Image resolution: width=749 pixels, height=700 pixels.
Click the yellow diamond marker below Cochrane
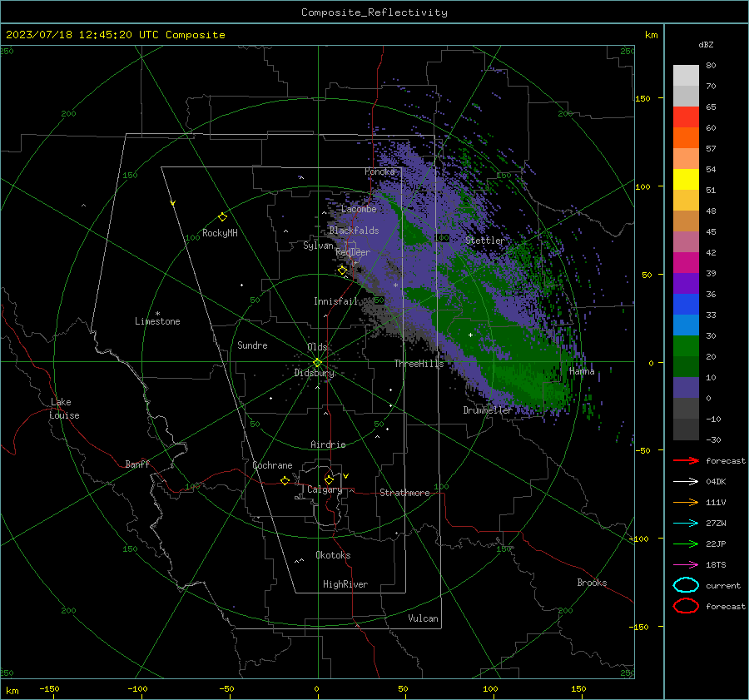click(x=285, y=481)
